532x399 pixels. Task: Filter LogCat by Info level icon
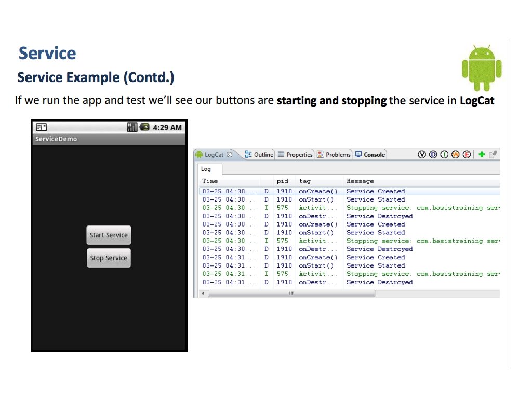pos(444,155)
